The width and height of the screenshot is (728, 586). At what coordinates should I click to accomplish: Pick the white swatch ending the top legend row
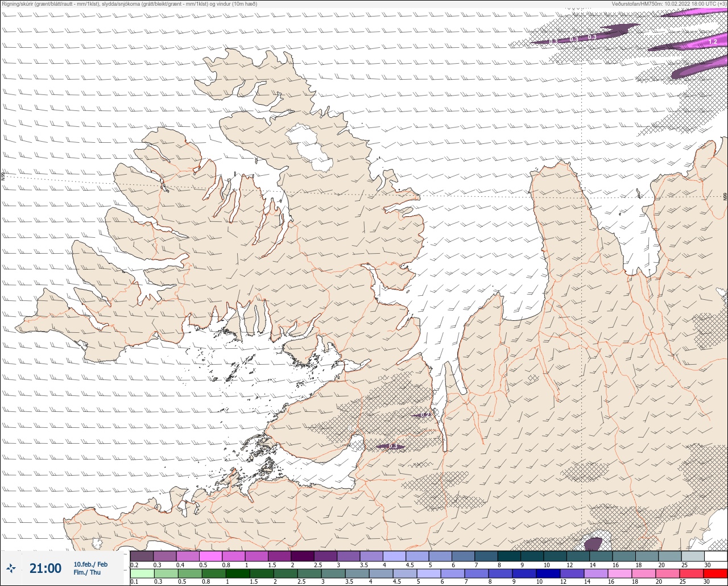[715, 556]
